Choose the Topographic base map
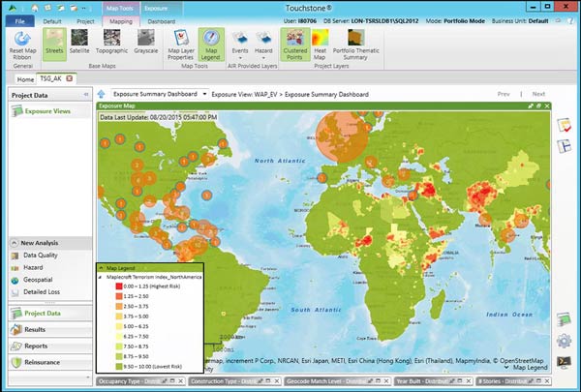 pyautogui.click(x=111, y=43)
